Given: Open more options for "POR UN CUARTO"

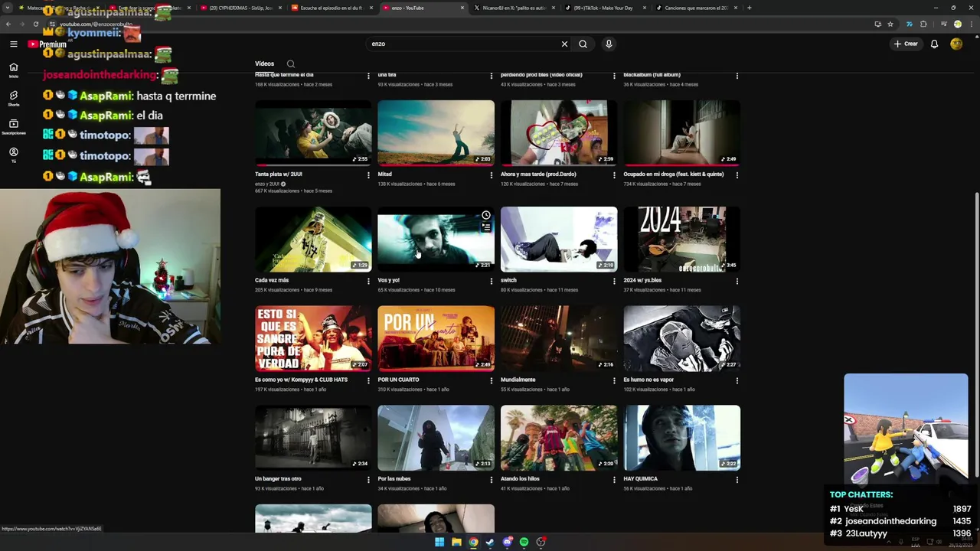Looking at the screenshot, I should (492, 380).
